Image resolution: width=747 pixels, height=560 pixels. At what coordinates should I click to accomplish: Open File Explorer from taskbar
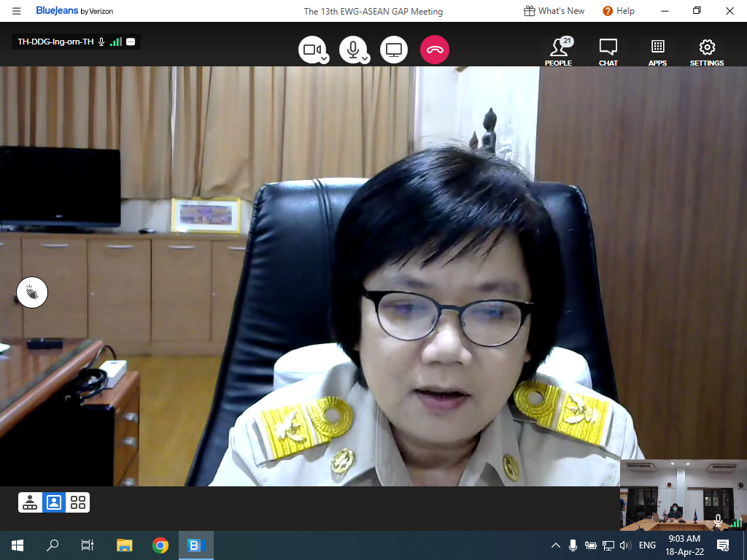124,545
